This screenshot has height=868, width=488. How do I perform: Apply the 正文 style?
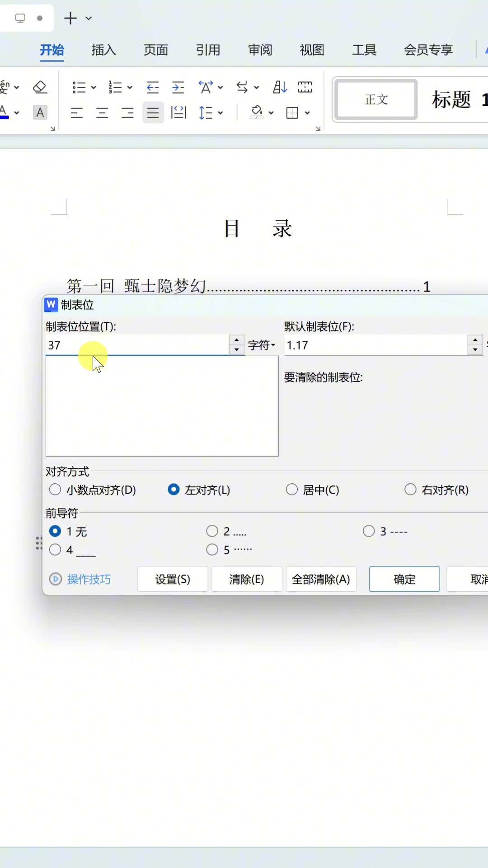pos(376,99)
